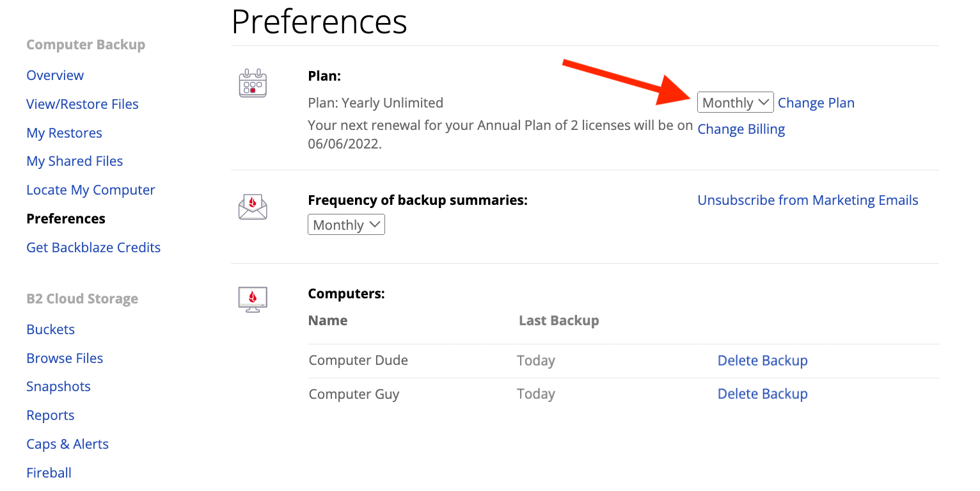Unsubscribe from Marketing Emails
This screenshot has width=980, height=491.
coord(808,200)
